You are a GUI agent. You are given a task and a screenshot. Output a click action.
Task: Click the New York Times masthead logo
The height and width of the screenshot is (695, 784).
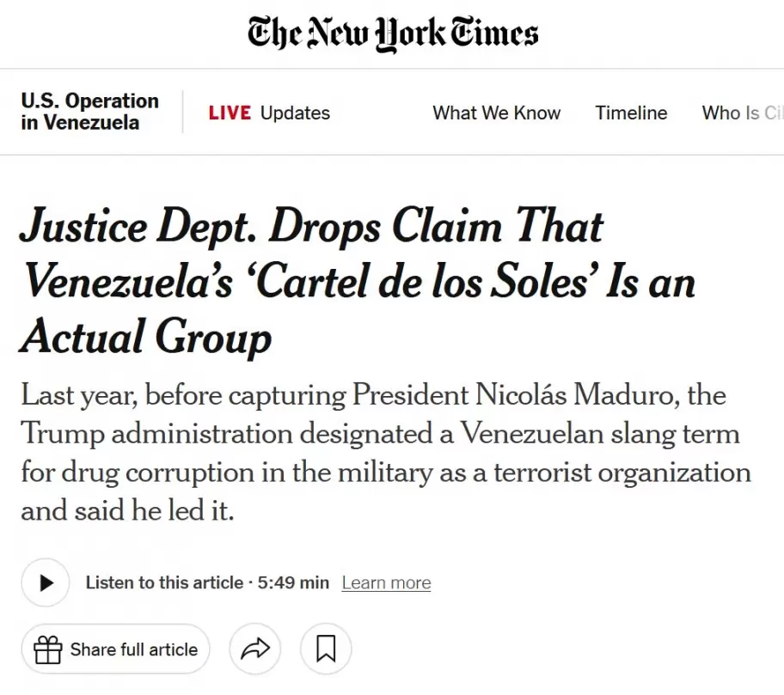pyautogui.click(x=392, y=33)
